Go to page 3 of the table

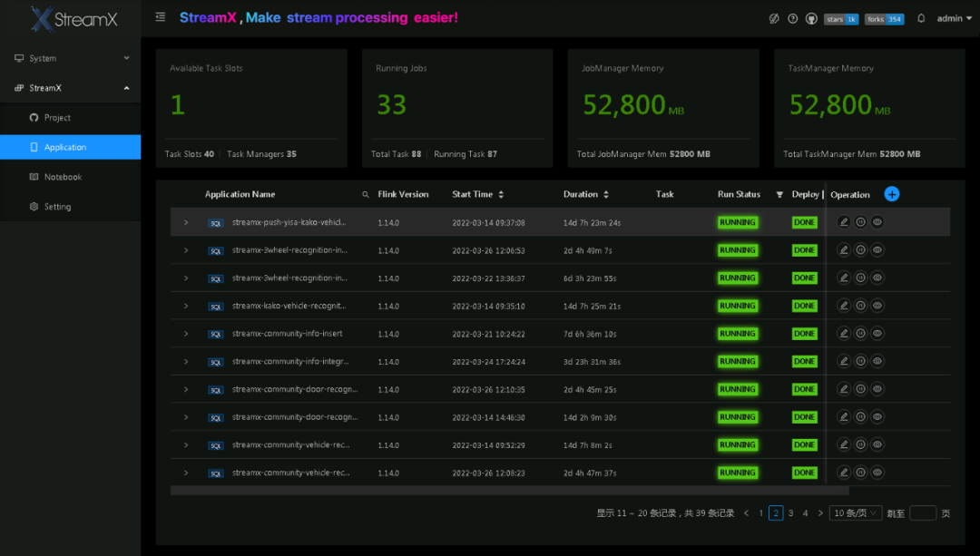pos(790,513)
